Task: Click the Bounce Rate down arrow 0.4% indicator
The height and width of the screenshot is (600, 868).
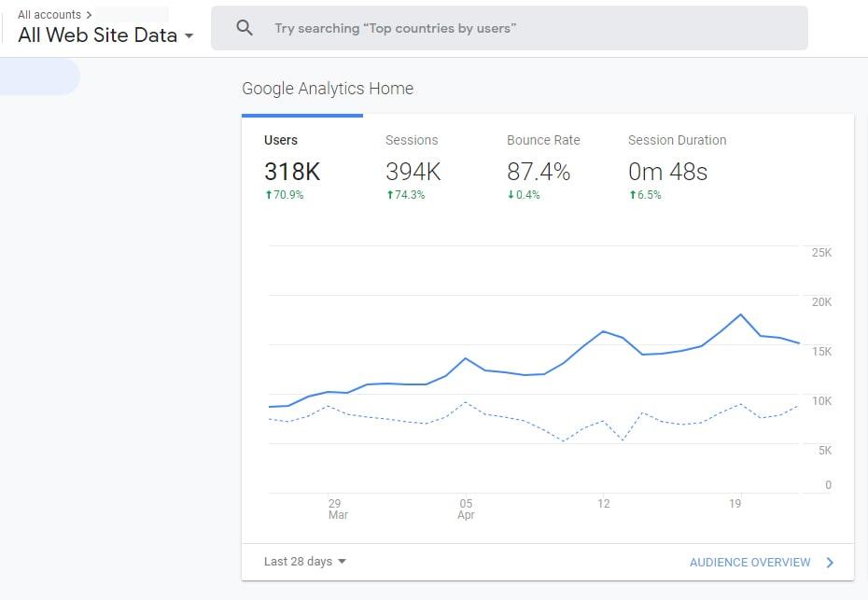Action: 523,195
